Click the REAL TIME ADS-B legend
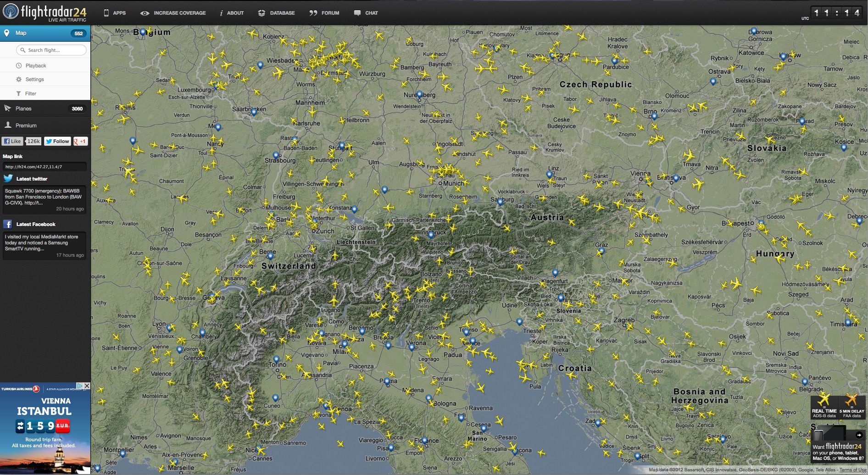Viewport: 868px width, 475px height. [x=824, y=406]
